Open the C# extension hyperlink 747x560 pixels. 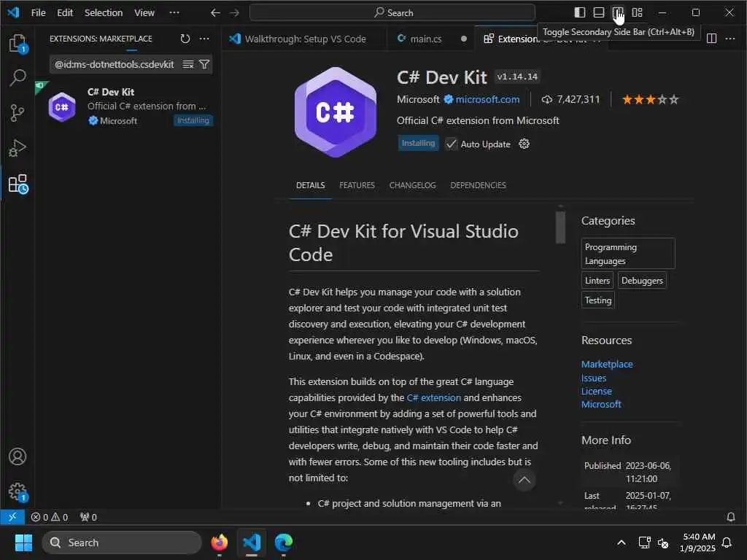(x=433, y=397)
